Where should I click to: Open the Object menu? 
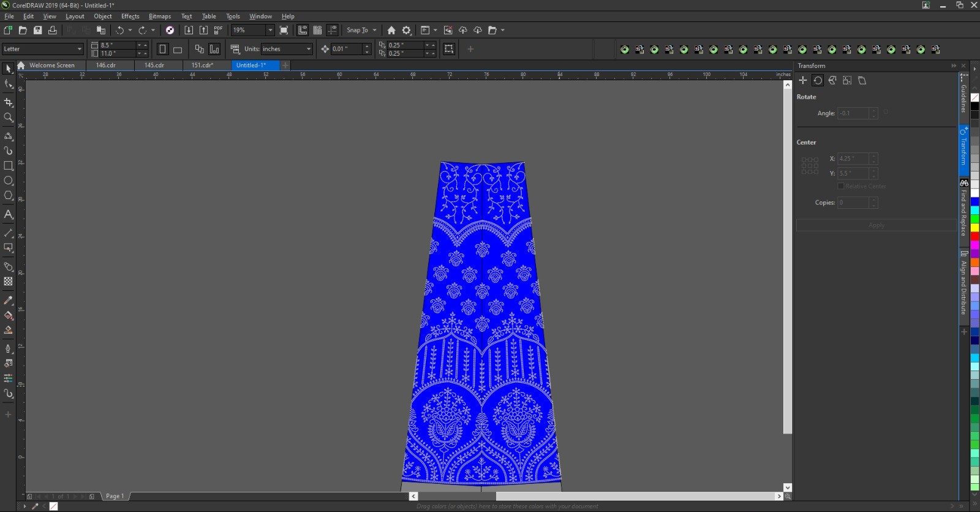[103, 17]
